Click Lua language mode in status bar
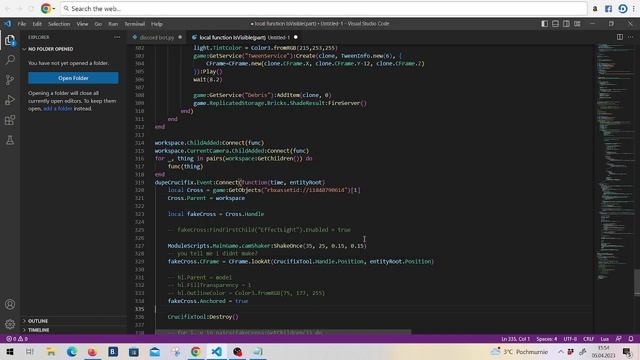The image size is (640, 360). 604,339
